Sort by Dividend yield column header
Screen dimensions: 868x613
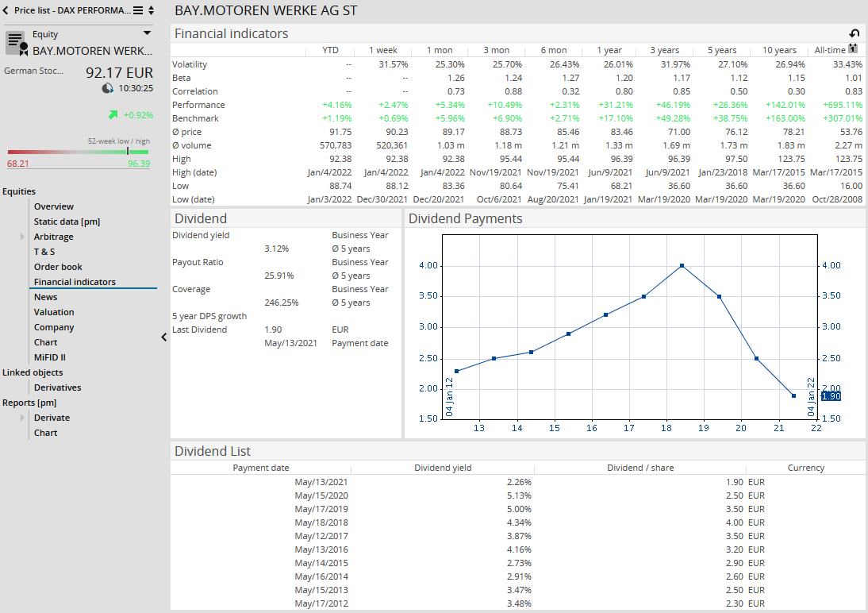point(443,468)
